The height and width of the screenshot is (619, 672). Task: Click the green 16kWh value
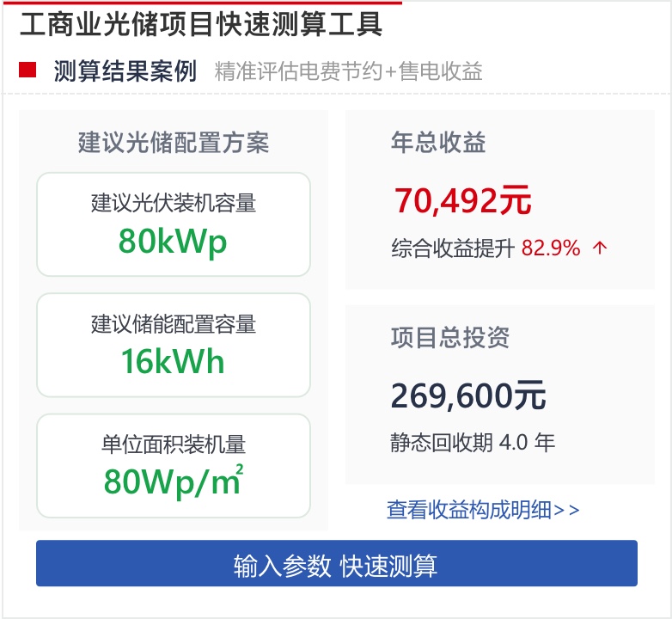174,362
